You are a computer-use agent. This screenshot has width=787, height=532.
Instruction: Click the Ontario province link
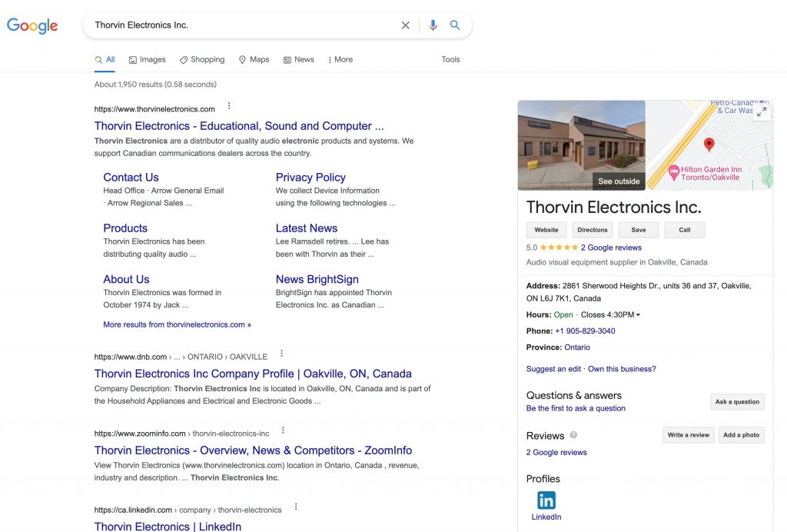(577, 347)
